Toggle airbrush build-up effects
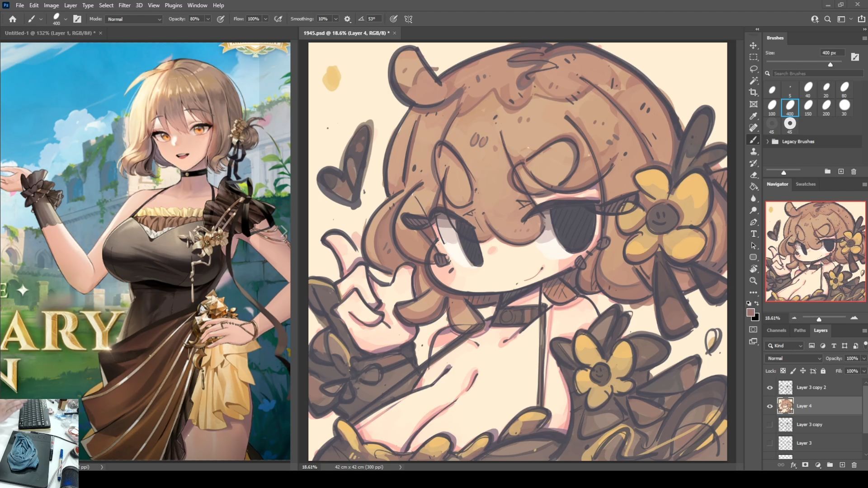The width and height of the screenshot is (868, 488). tap(278, 19)
